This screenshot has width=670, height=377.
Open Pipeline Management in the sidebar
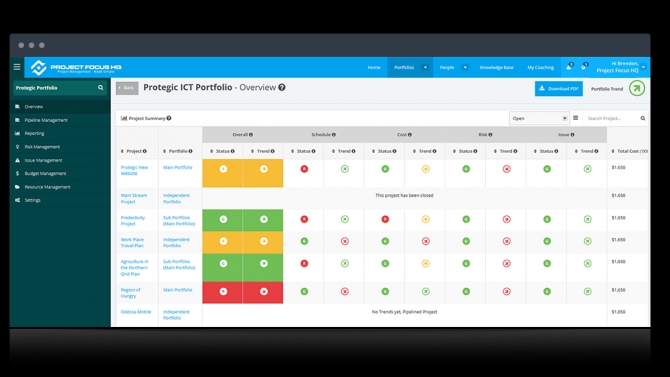pos(60,120)
